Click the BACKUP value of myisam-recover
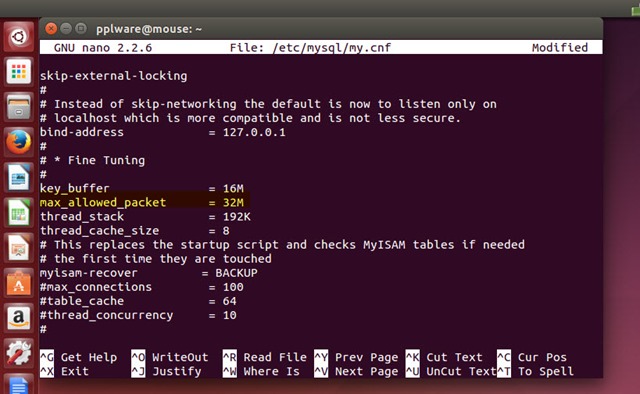The width and height of the screenshot is (640, 394). click(236, 273)
